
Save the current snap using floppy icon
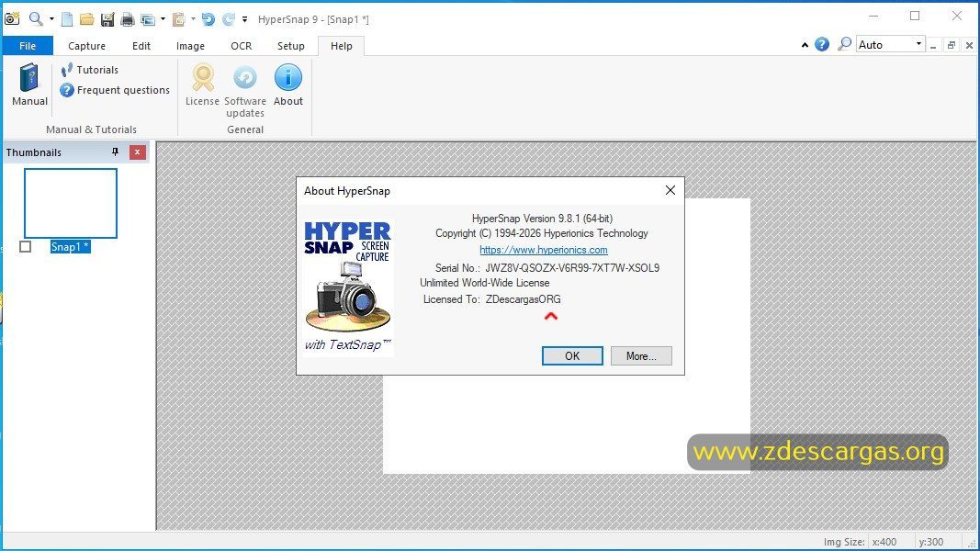[107, 19]
